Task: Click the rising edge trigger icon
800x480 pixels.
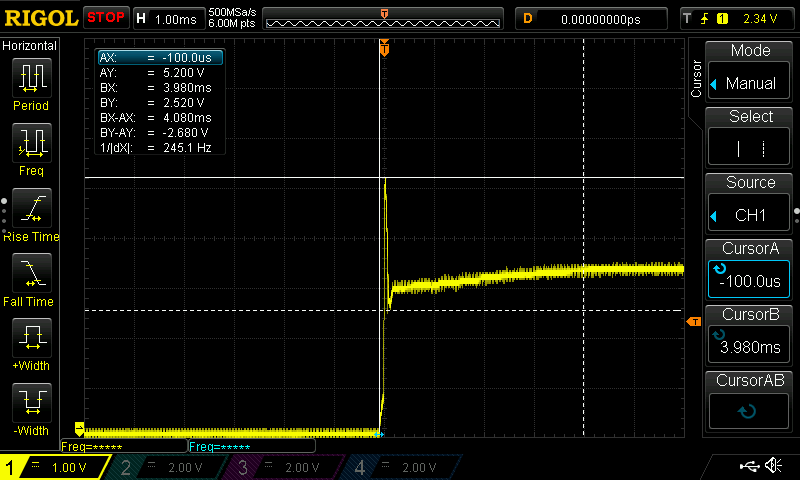Action: (705, 19)
